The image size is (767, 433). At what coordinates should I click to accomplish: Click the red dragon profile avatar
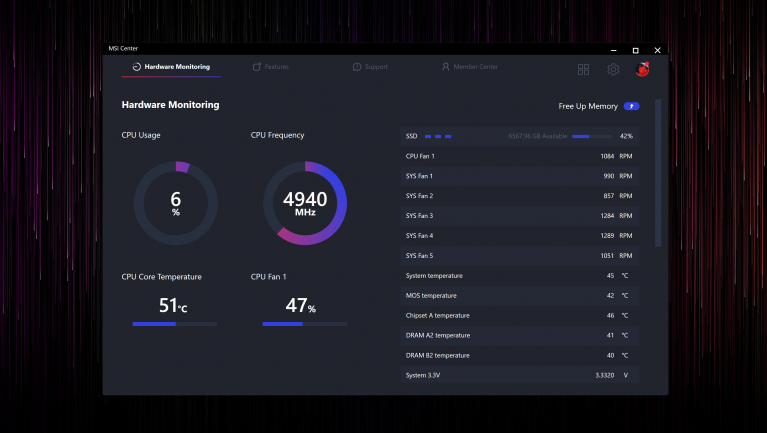(x=642, y=69)
